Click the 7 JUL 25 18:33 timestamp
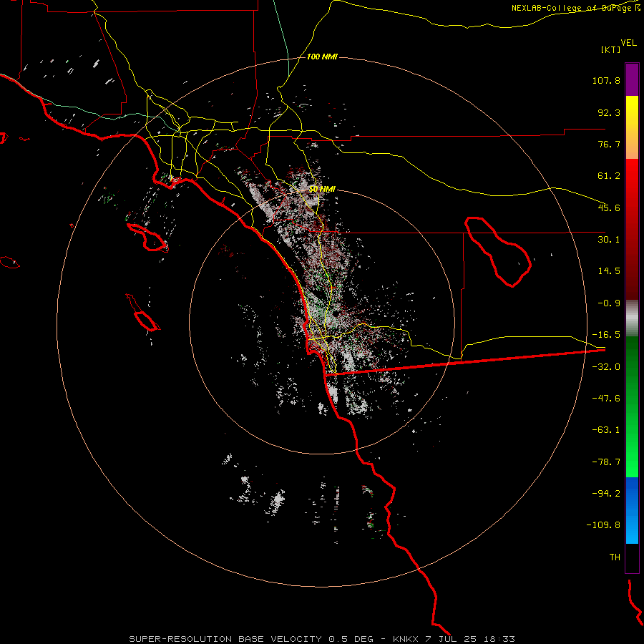The width and height of the screenshot is (644, 644). click(469, 639)
